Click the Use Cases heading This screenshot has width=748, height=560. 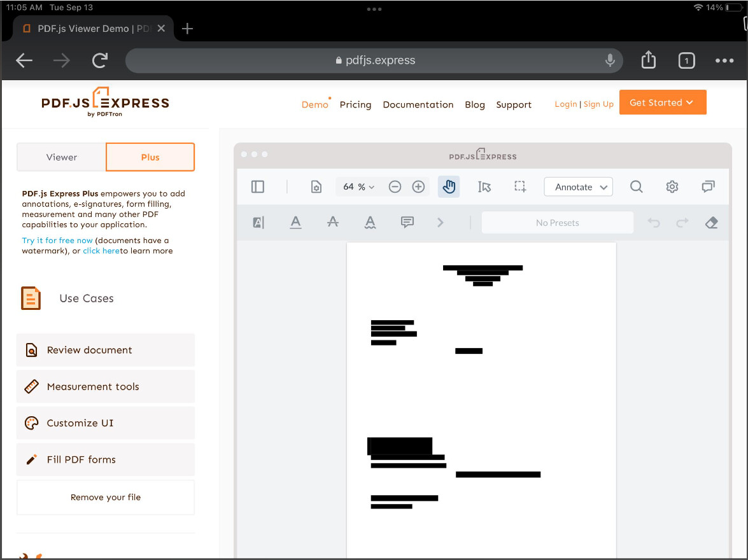pyautogui.click(x=87, y=298)
